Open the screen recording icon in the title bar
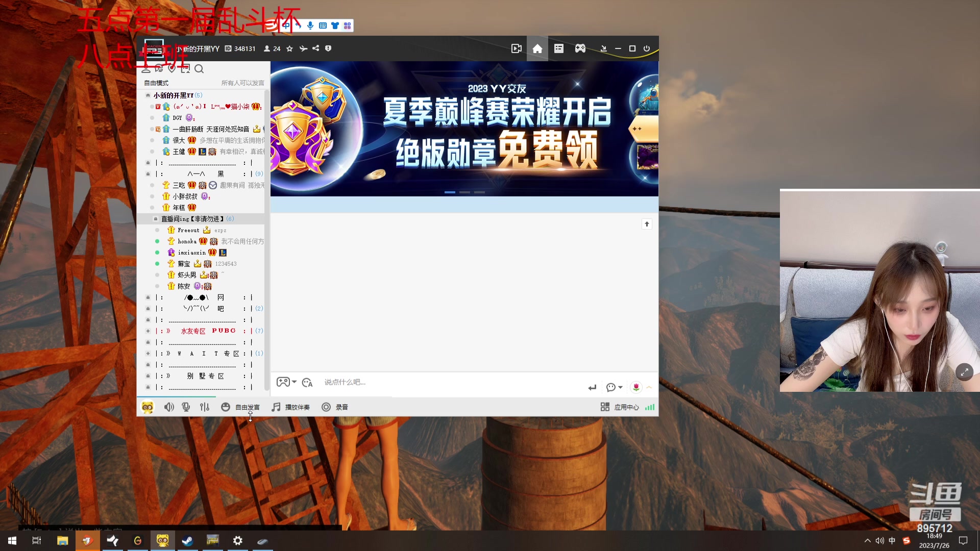This screenshot has width=980, height=551. coord(516,48)
